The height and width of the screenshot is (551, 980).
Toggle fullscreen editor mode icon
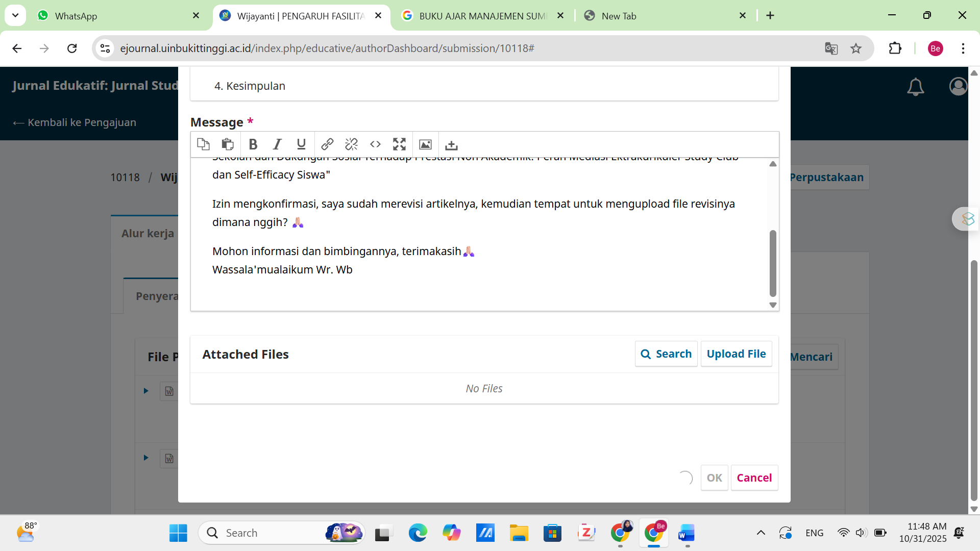[x=399, y=144]
